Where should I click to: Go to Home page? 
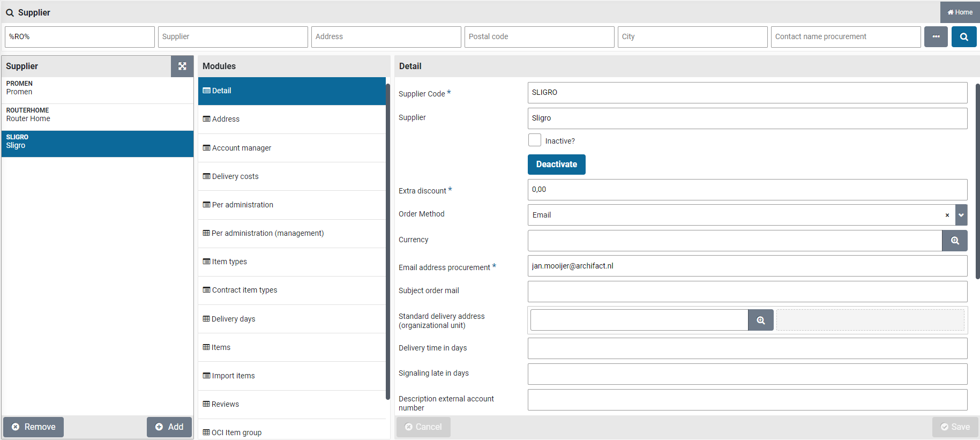(960, 12)
